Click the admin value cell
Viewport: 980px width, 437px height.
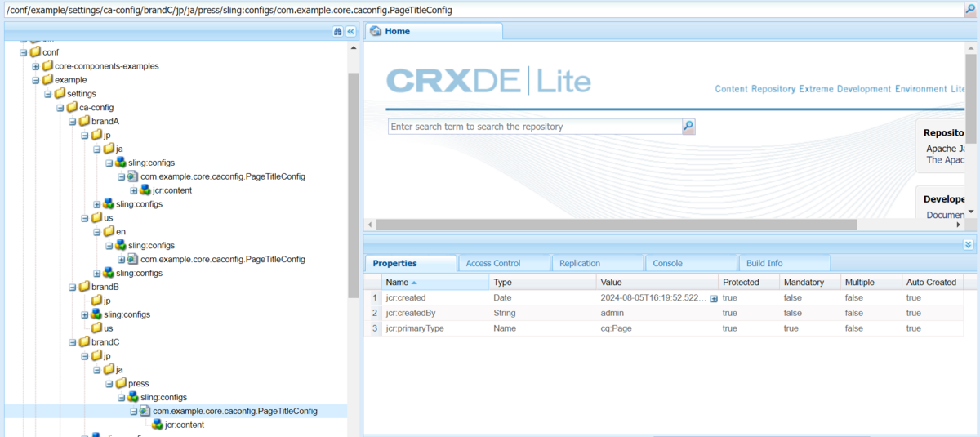click(612, 313)
